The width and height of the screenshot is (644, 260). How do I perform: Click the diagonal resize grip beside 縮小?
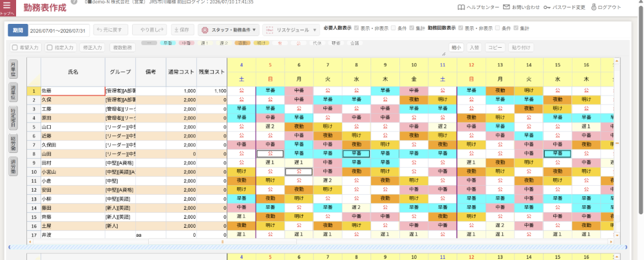point(444,54)
